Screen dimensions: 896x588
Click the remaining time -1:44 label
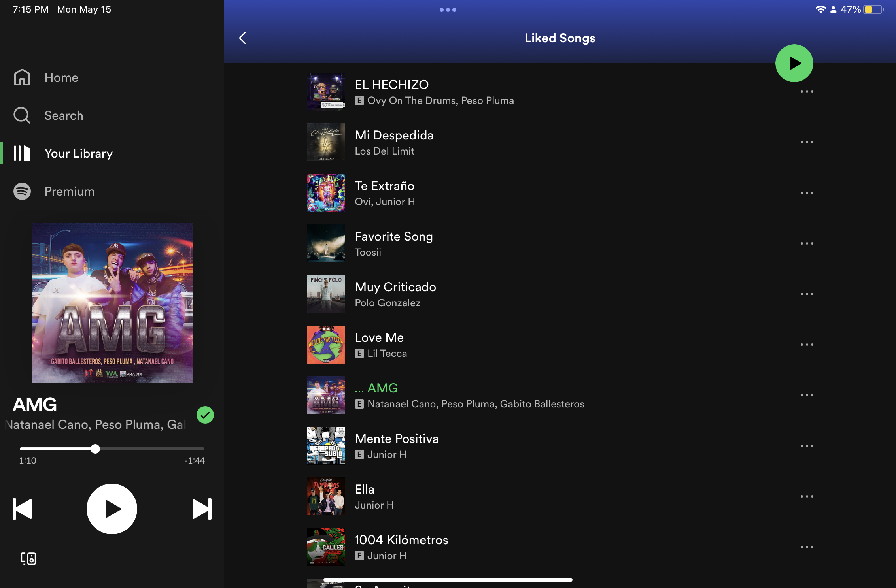195,460
